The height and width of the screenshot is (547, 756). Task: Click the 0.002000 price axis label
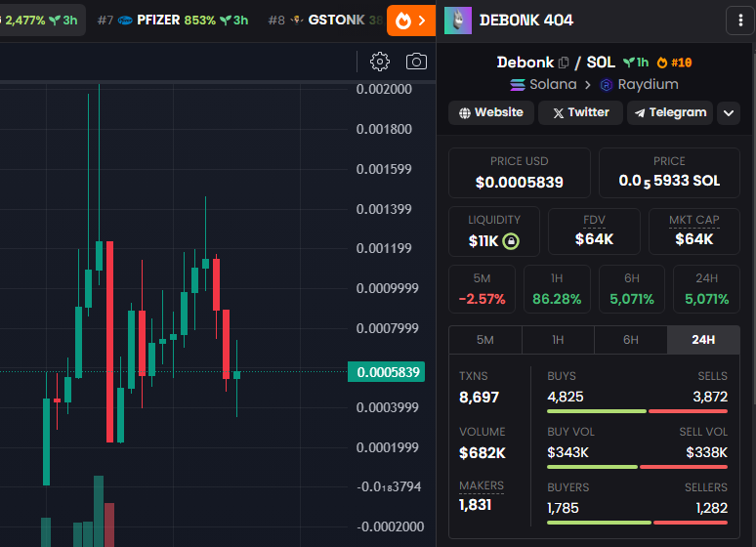pyautogui.click(x=384, y=89)
